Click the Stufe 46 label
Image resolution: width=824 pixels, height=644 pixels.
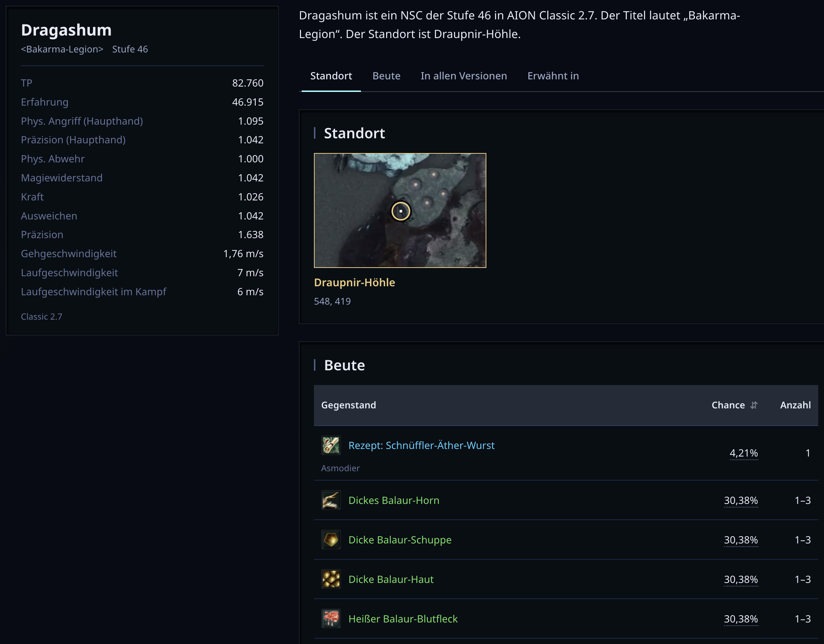coord(130,50)
